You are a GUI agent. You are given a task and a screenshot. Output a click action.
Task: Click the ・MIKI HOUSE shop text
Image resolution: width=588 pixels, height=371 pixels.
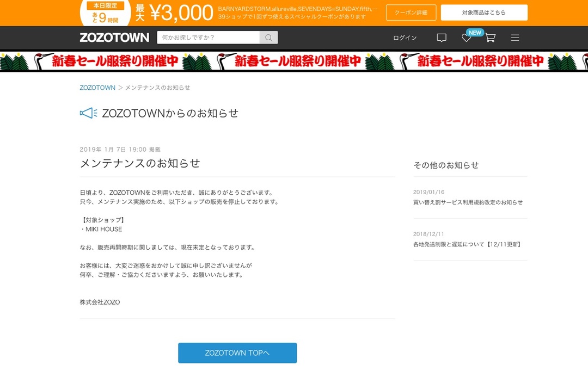point(101,229)
